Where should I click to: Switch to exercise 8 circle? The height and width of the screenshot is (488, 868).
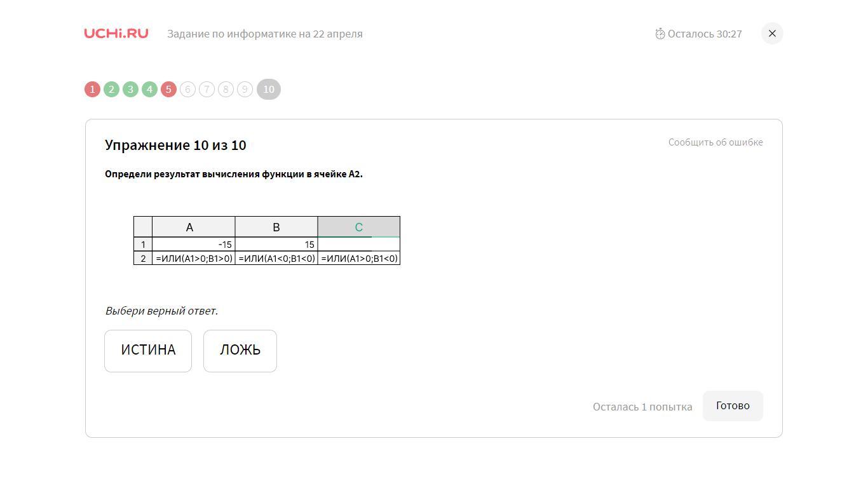226,90
